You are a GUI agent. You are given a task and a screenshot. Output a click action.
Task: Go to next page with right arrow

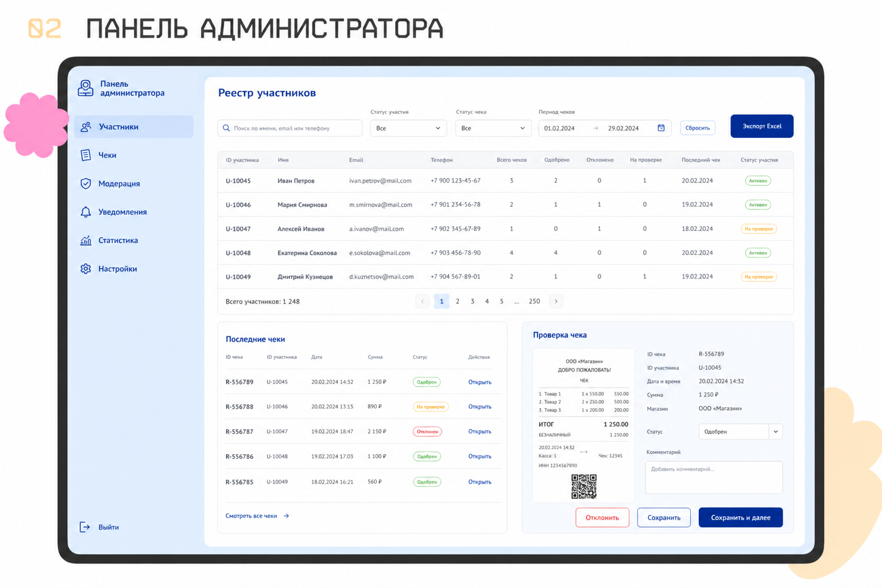[x=556, y=301]
